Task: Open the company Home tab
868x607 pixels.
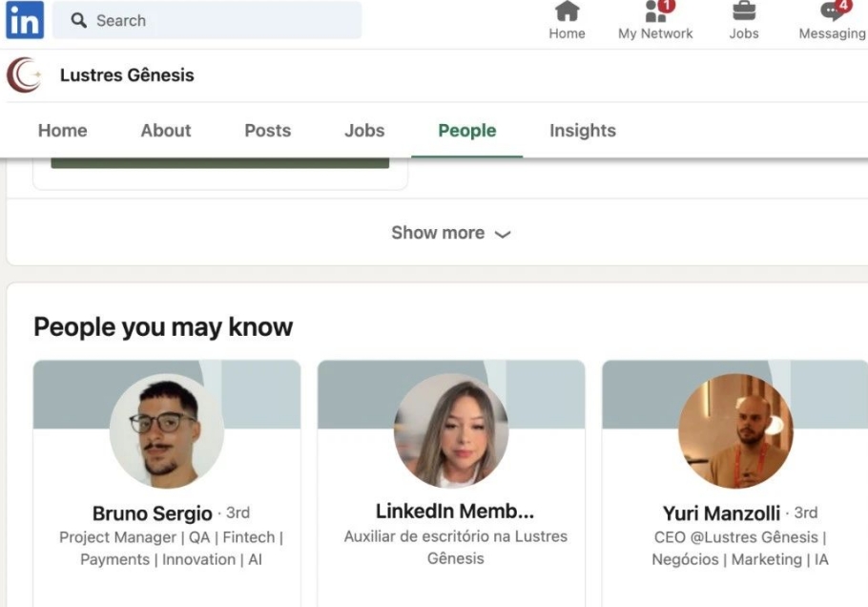Action: pyautogui.click(x=63, y=131)
